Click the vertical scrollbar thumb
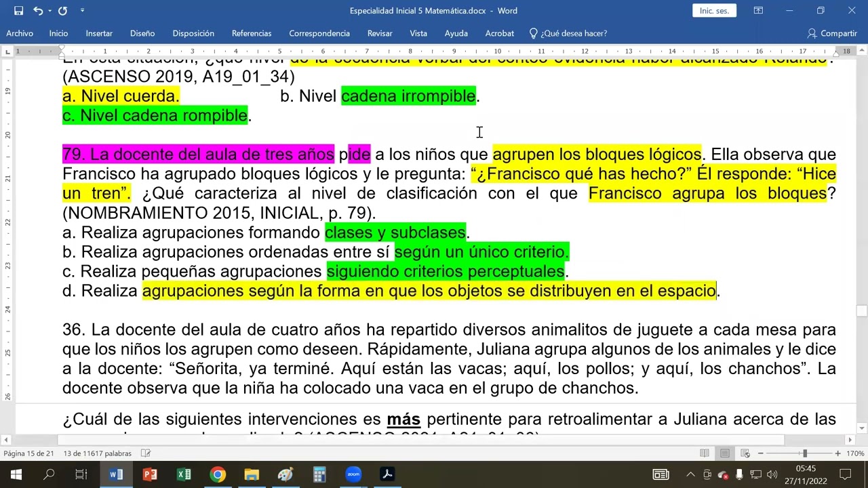The width and height of the screenshot is (868, 488). [x=862, y=312]
